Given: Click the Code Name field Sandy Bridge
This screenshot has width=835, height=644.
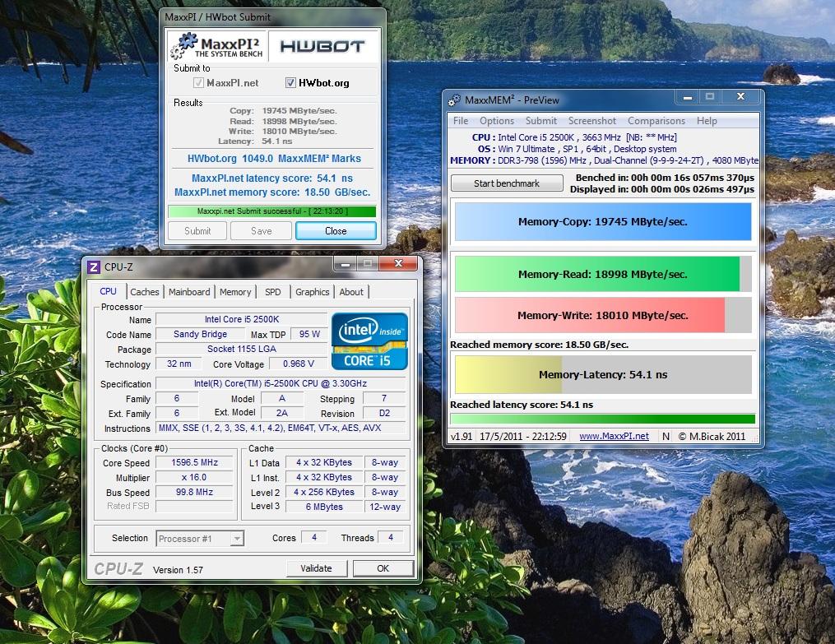Looking at the screenshot, I should pyautogui.click(x=200, y=334).
